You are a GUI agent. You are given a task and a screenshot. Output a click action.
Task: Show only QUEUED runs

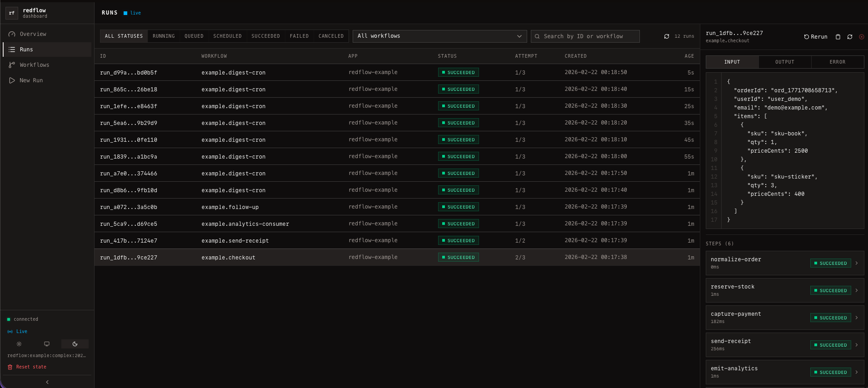[194, 36]
